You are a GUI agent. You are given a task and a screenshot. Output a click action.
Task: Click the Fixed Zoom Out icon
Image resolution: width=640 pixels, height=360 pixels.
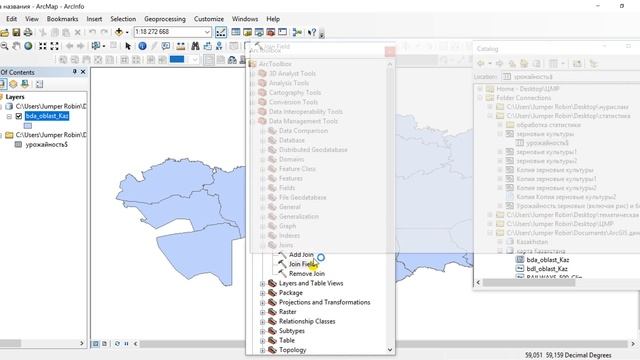point(54,46)
